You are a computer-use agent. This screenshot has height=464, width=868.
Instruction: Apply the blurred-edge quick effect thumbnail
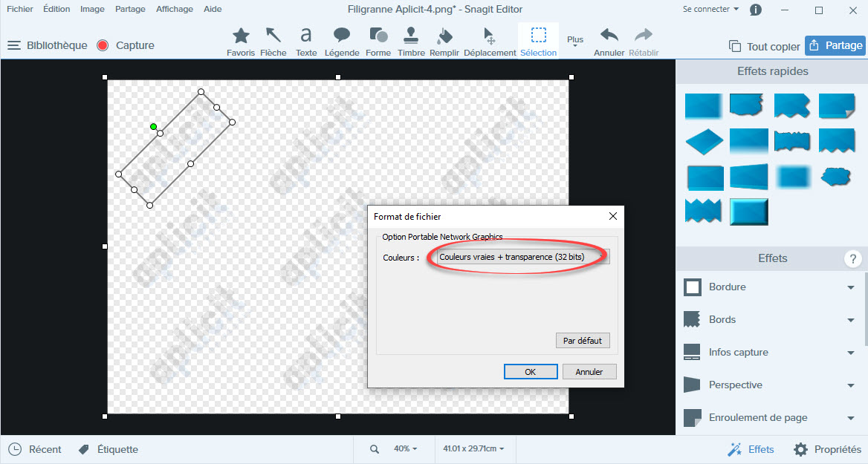coord(793,177)
